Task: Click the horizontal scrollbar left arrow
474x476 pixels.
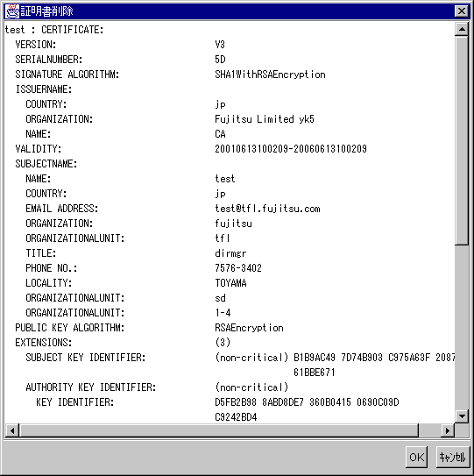Action: pyautogui.click(x=12, y=430)
